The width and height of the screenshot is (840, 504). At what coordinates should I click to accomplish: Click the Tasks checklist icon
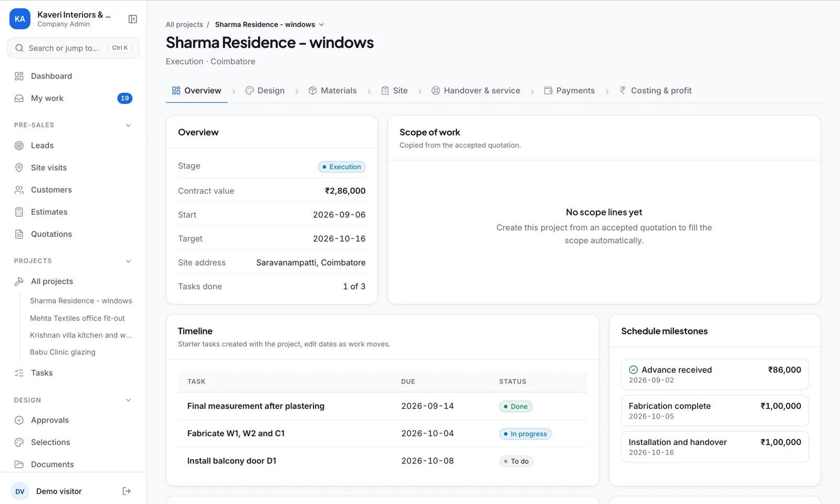tap(19, 373)
